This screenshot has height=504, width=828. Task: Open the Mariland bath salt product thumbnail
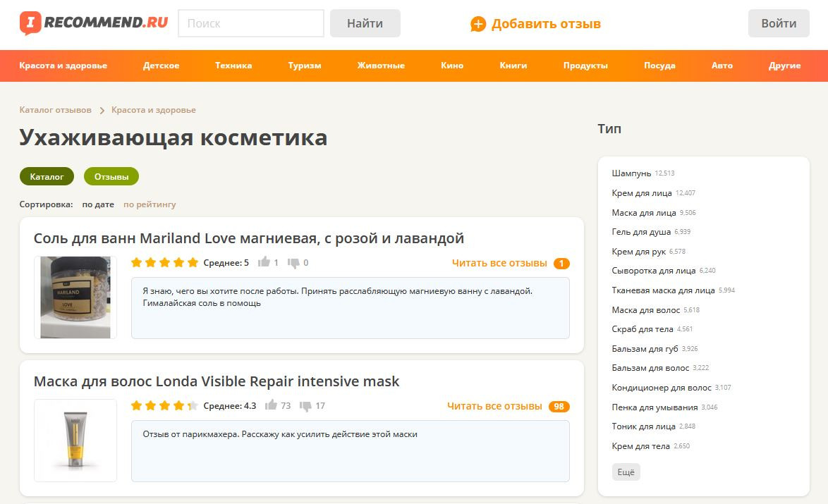click(75, 297)
